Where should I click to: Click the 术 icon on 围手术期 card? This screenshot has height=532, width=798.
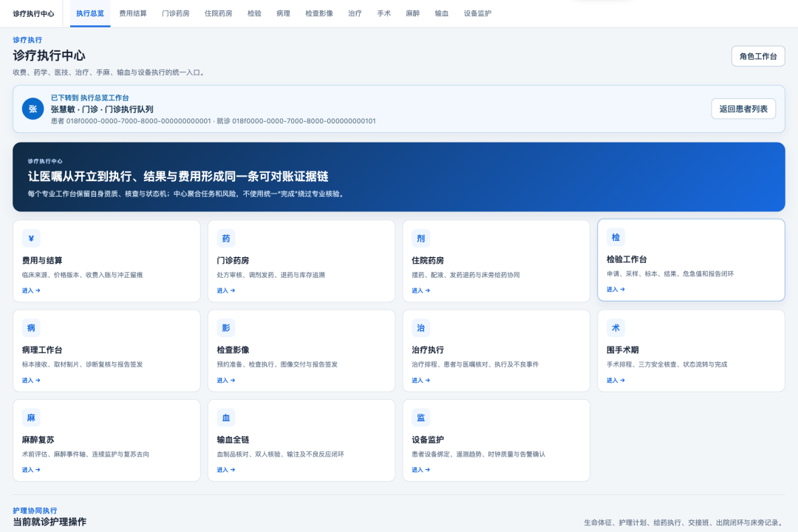(x=615, y=328)
